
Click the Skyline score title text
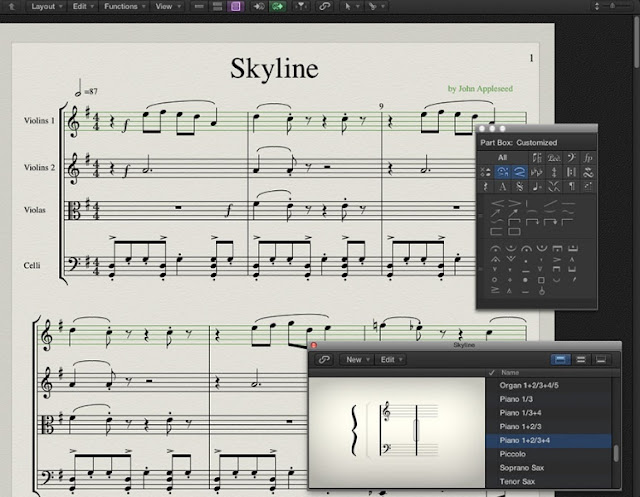[x=274, y=69]
